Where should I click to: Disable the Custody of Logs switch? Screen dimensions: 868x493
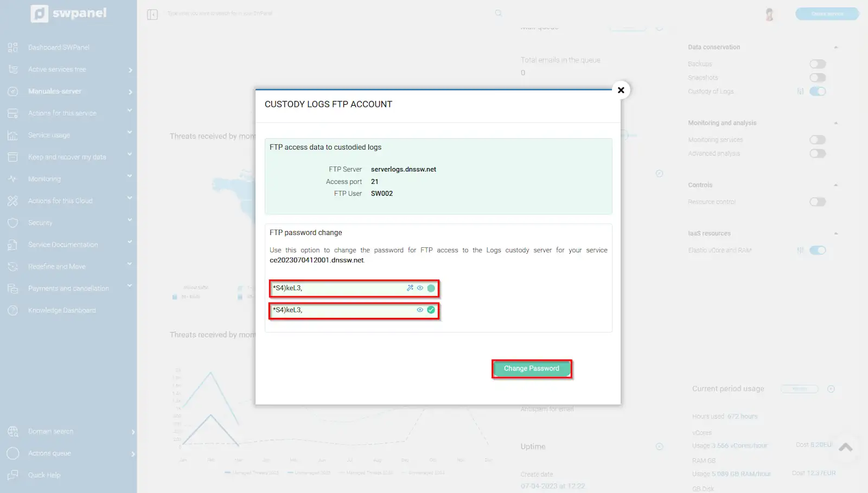(817, 92)
